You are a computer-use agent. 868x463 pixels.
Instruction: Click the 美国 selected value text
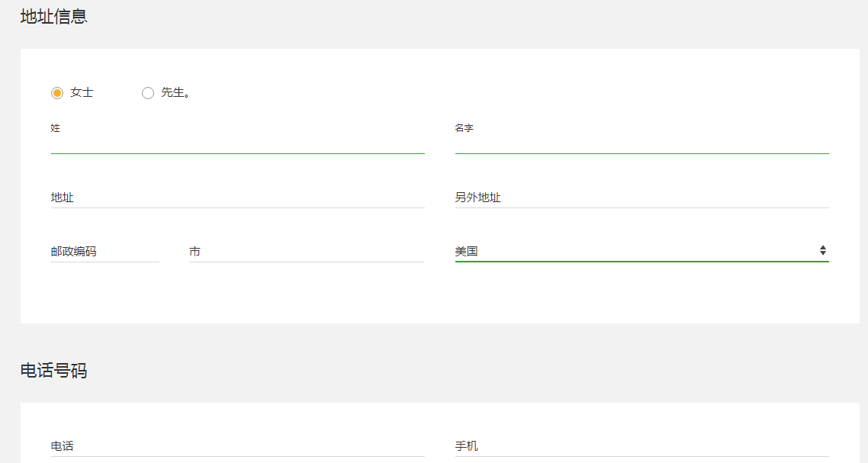[x=466, y=251]
